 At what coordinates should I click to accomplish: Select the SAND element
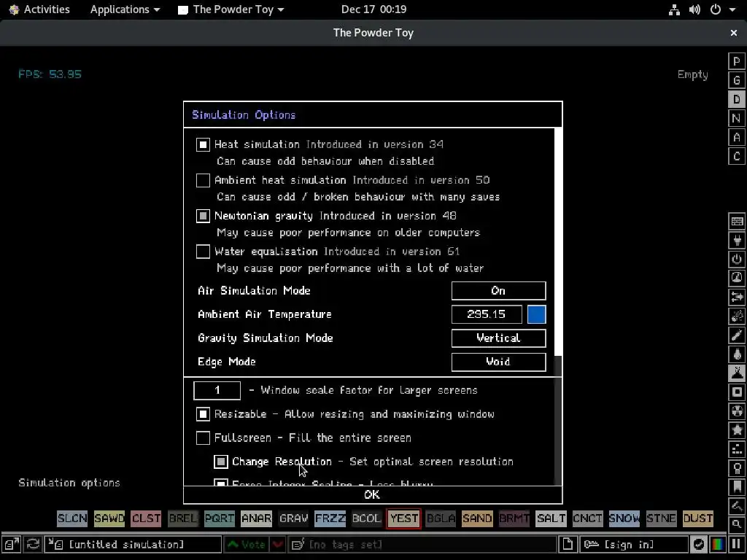click(477, 518)
